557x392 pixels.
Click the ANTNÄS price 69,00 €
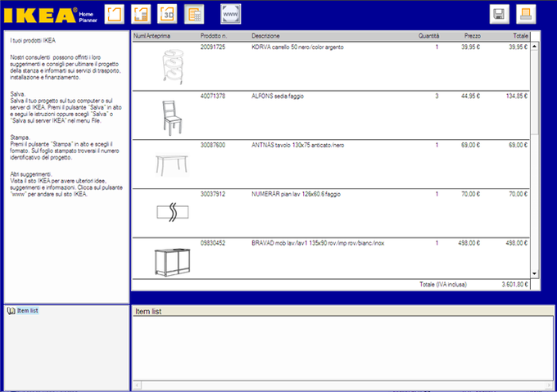tap(471, 145)
